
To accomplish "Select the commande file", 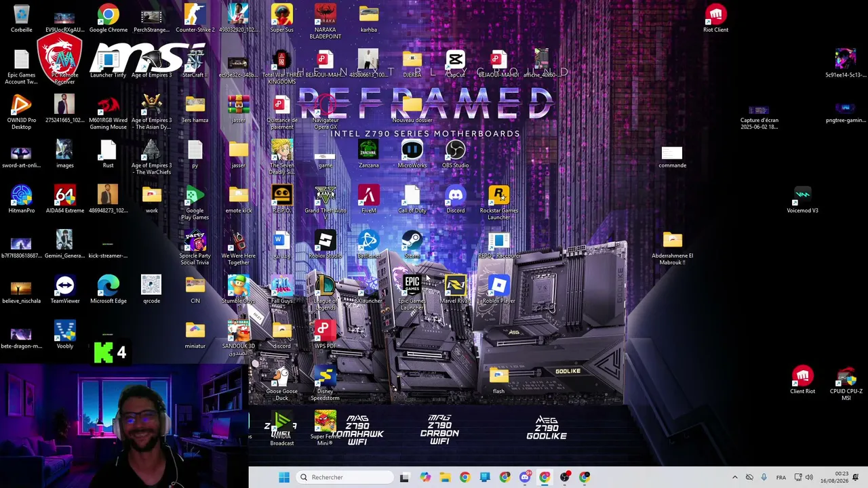I will [x=672, y=155].
